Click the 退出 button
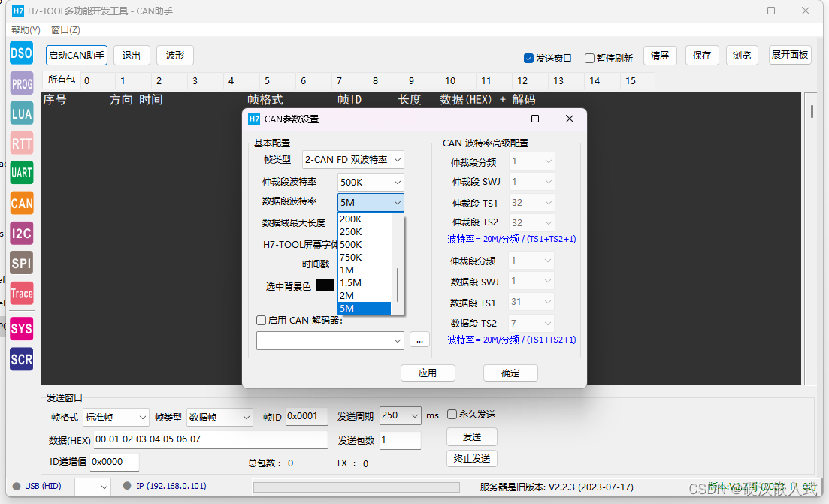This screenshot has height=504, width=829. 132,55
